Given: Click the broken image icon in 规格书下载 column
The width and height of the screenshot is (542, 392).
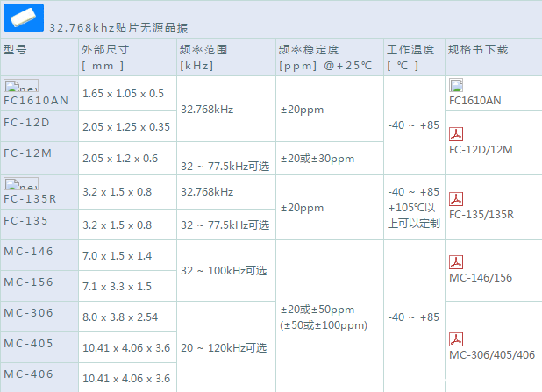Looking at the screenshot, I should coord(456,85).
